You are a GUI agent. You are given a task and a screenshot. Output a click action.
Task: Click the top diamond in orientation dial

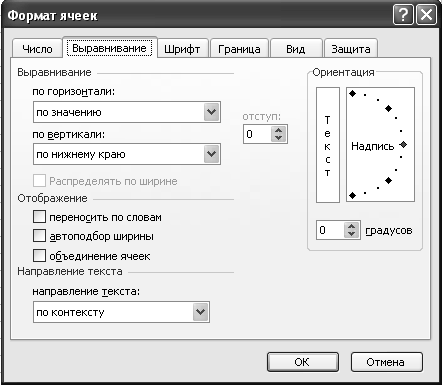(x=353, y=94)
